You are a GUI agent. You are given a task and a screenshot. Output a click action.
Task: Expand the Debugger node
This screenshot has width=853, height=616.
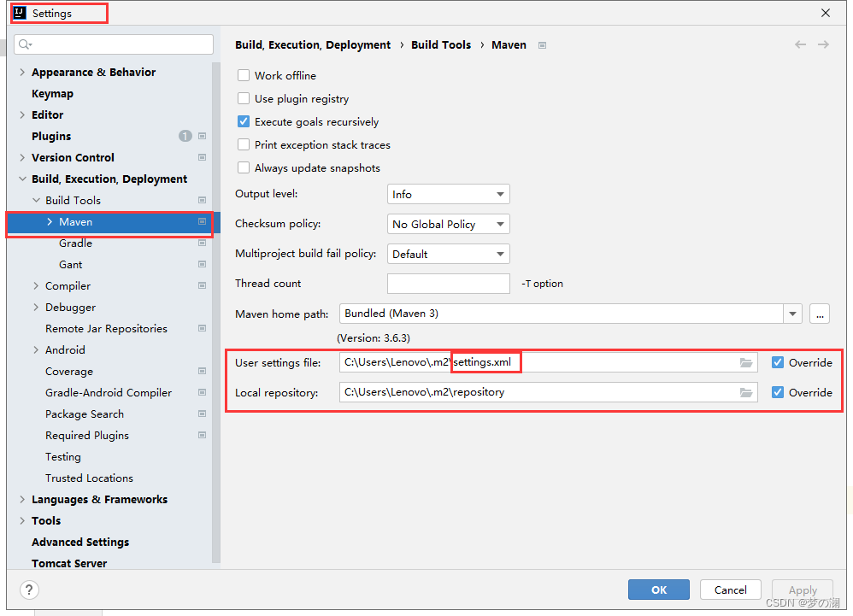pyautogui.click(x=37, y=308)
